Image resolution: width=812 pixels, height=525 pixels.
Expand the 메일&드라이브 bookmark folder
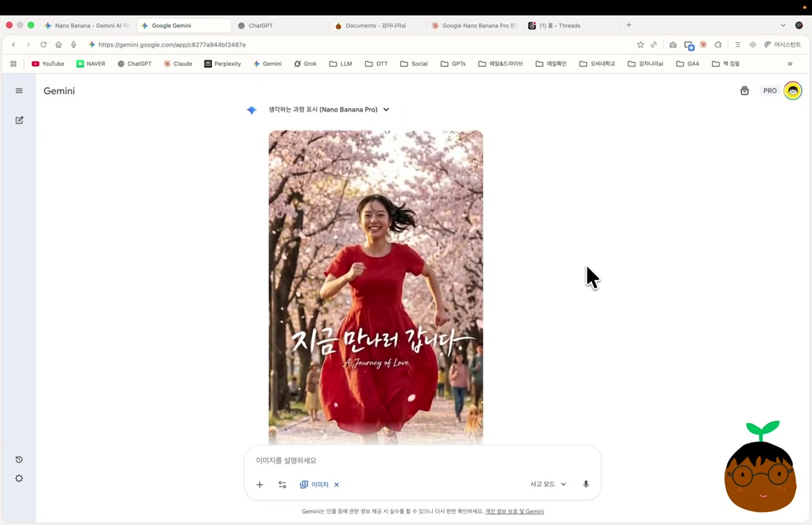pos(500,63)
